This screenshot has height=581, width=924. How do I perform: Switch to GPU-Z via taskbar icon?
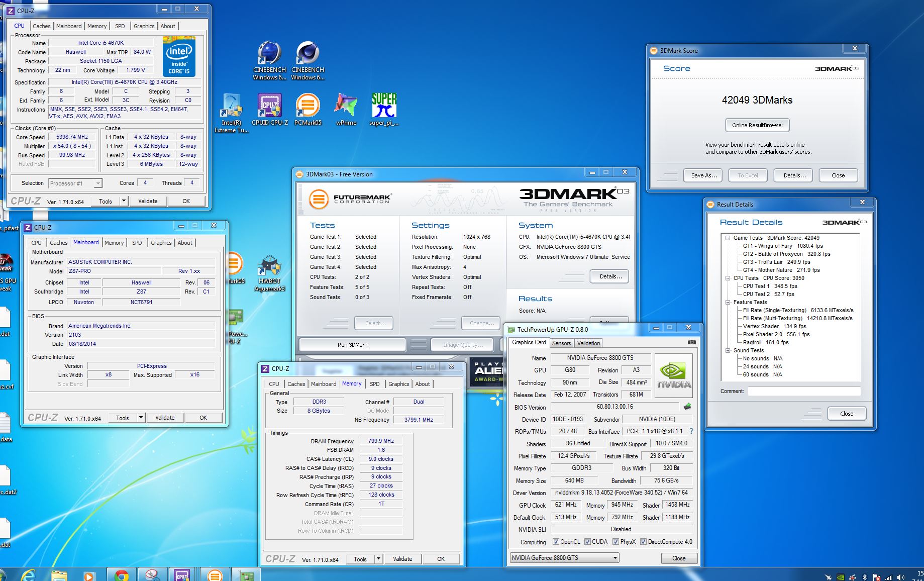click(x=246, y=574)
